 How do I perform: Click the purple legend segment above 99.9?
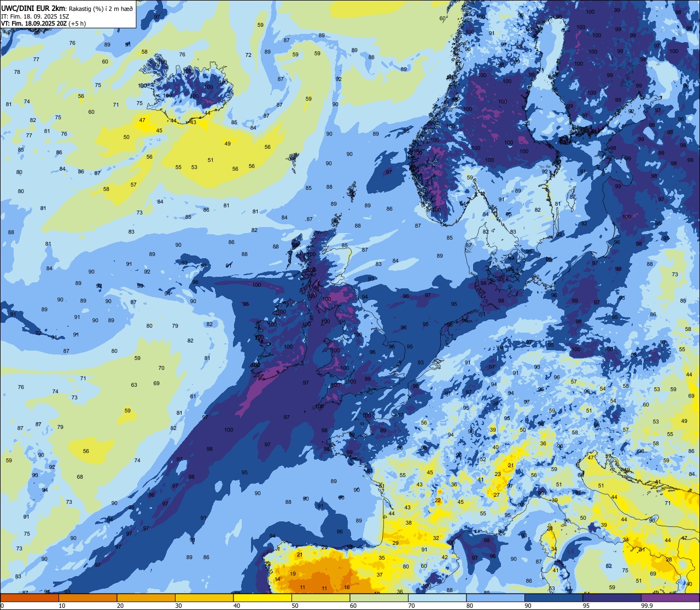669,597
